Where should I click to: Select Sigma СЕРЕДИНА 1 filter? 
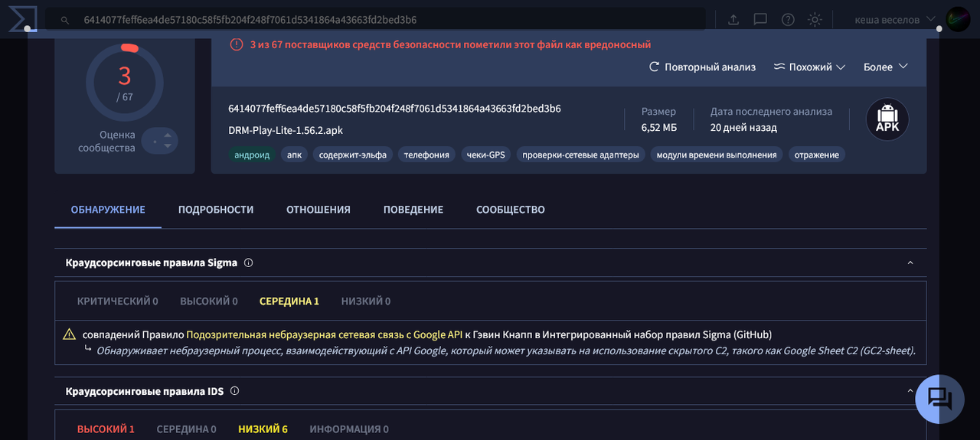pyautogui.click(x=289, y=301)
